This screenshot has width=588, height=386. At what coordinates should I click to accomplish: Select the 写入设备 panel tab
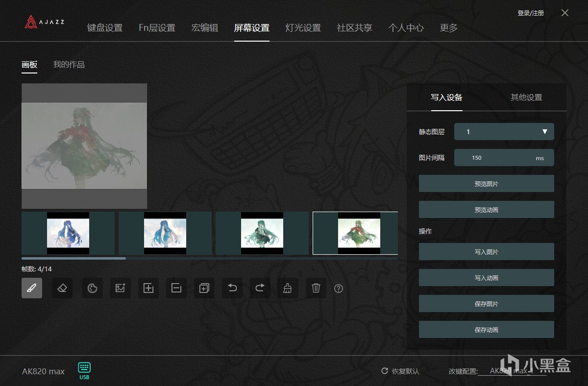point(446,97)
